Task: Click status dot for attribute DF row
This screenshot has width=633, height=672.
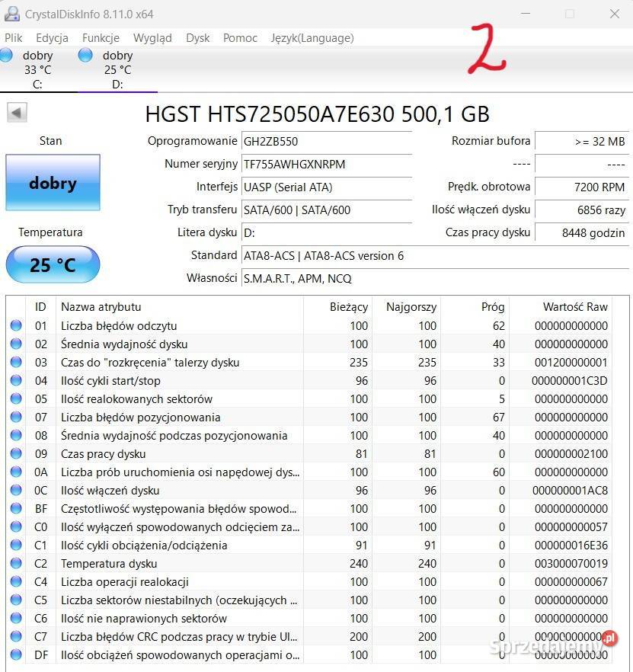Action: 16,654
